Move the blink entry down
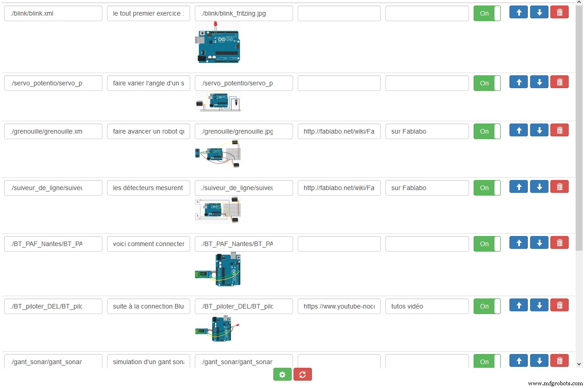Image resolution: width=588 pixels, height=388 pixels. [539, 12]
